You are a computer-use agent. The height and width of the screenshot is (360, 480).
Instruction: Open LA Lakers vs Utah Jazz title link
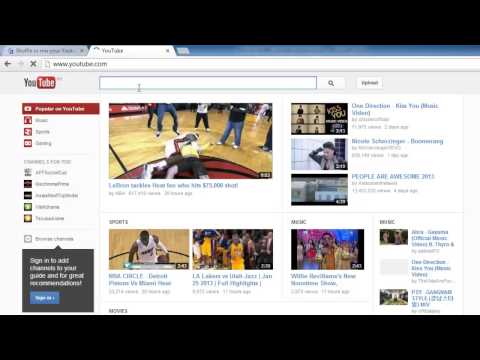coord(232,279)
